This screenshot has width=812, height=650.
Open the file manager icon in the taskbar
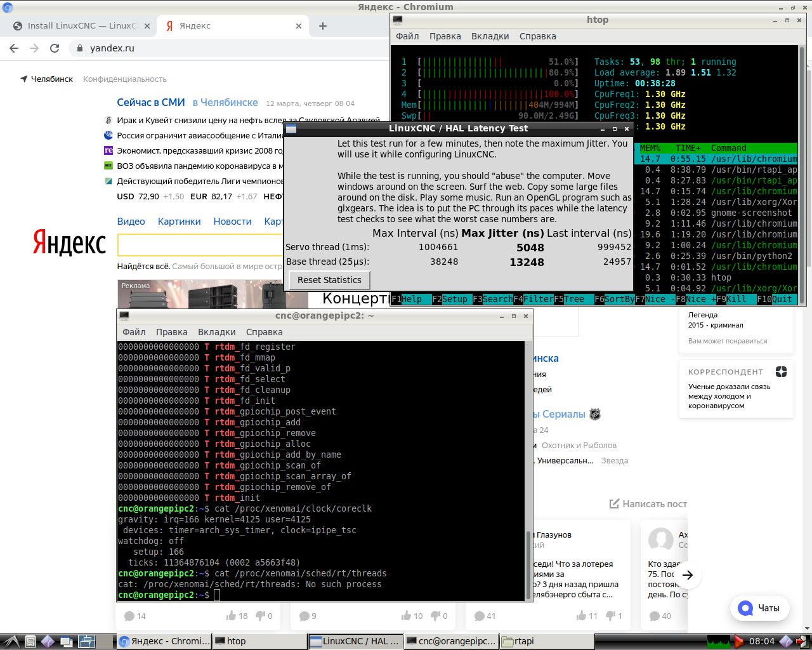[x=30, y=642]
